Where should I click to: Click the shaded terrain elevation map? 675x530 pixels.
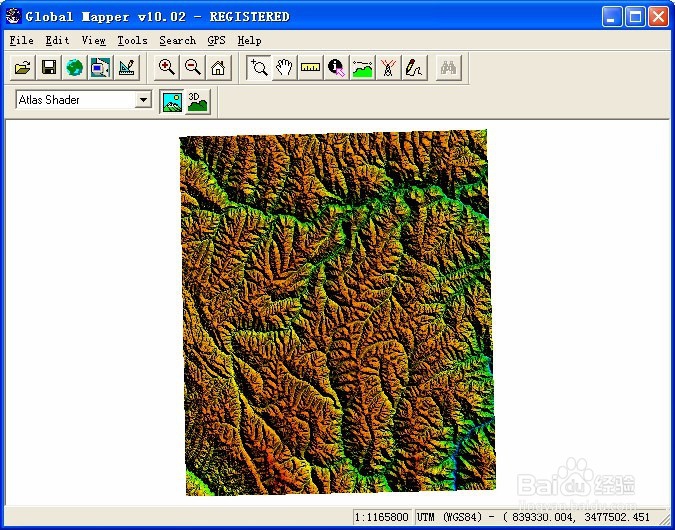click(337, 312)
